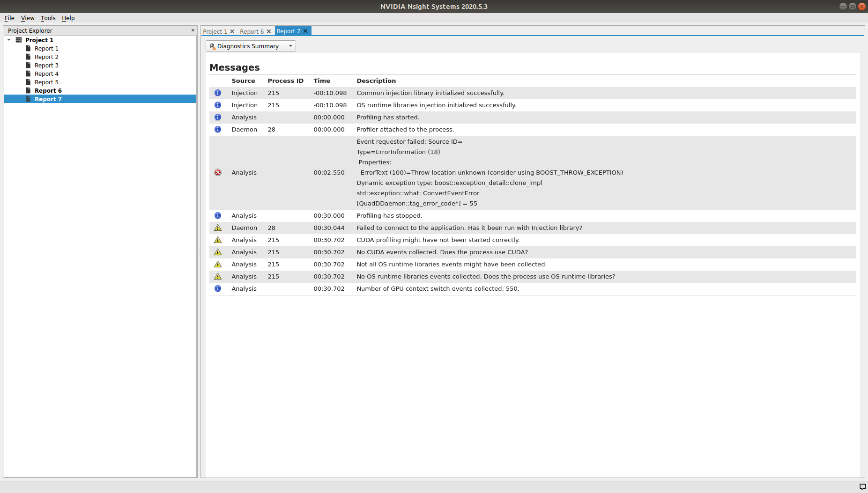The image size is (868, 493).
Task: Close the Report 6 tab
Action: tap(269, 31)
